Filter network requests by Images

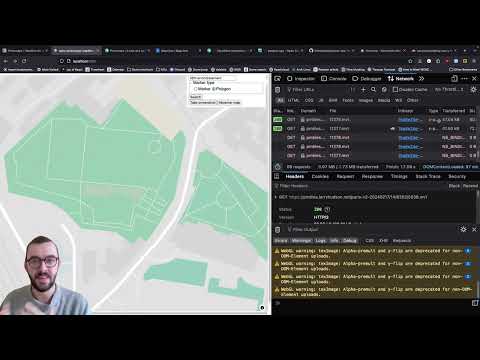366,100
